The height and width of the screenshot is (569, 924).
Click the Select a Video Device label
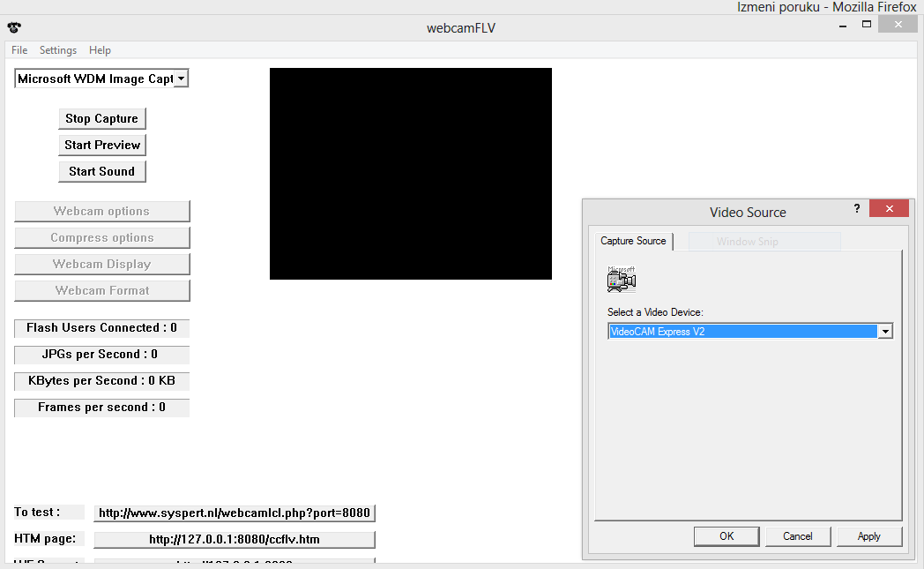pyautogui.click(x=655, y=312)
